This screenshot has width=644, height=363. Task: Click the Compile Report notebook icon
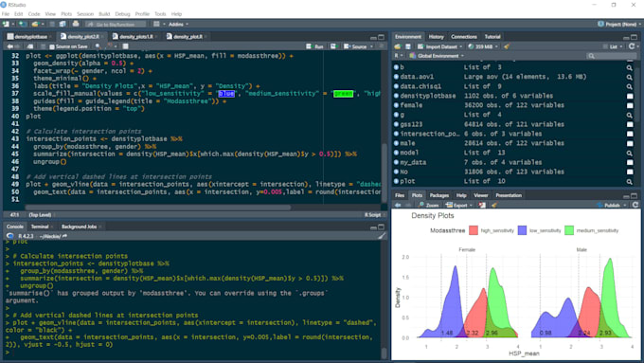126,46
